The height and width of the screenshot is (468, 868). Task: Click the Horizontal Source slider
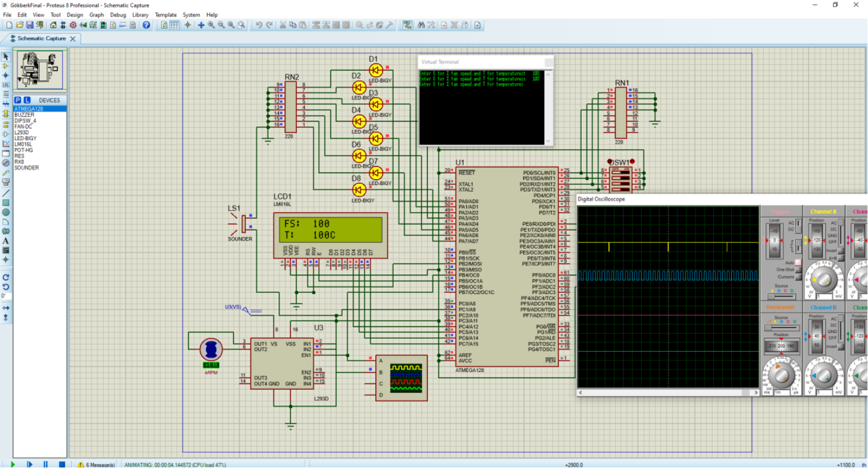(781, 328)
